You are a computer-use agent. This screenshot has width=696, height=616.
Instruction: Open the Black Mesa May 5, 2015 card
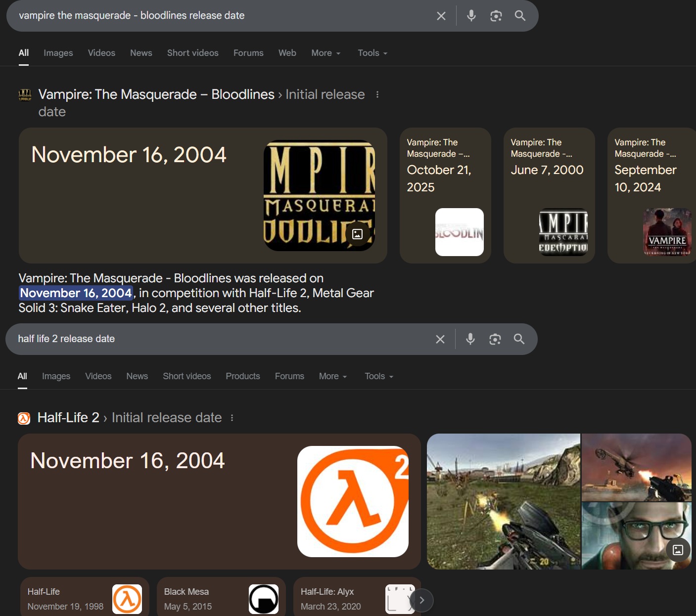(x=221, y=597)
